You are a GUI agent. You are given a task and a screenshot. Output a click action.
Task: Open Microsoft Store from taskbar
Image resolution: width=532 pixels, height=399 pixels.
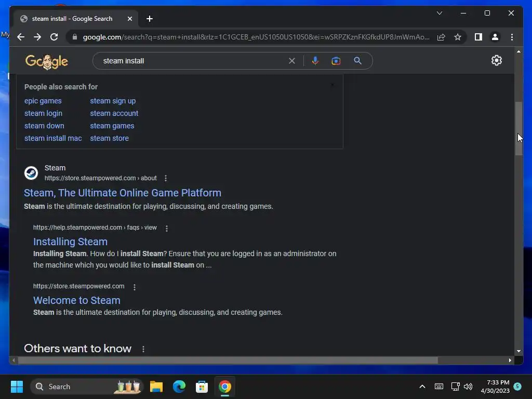[202, 387]
